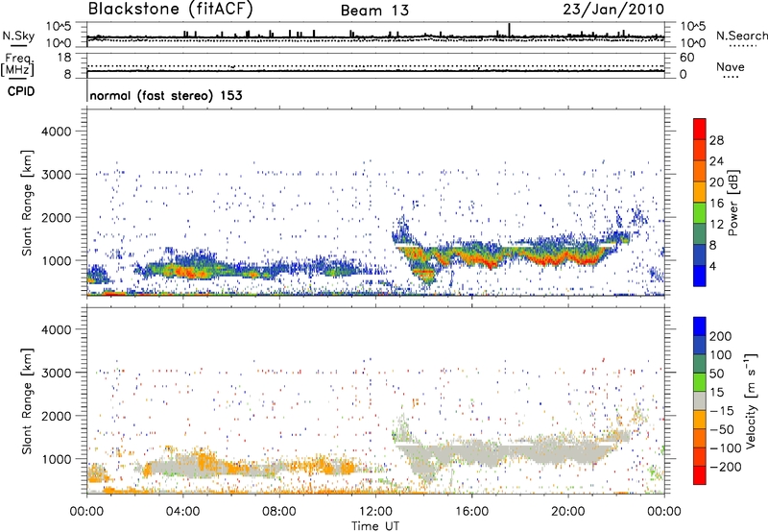Click the -100 label on velocity color bar
Image resolution: width=768 pixels, height=532 pixels.
(x=725, y=448)
